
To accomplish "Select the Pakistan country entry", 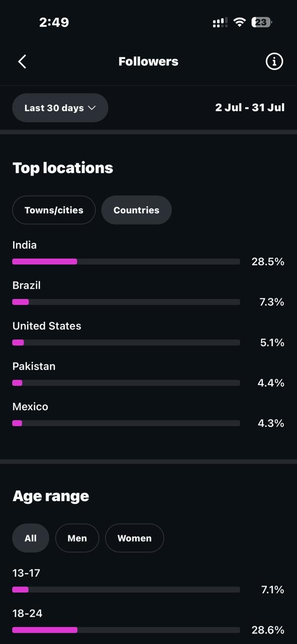I will [x=148, y=375].
